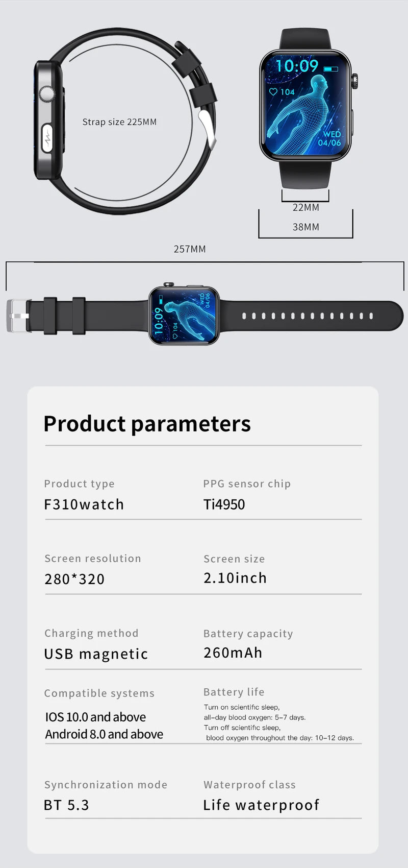Click the WED 04/06 date on upright watch
The height and width of the screenshot is (868, 408).
(330, 138)
